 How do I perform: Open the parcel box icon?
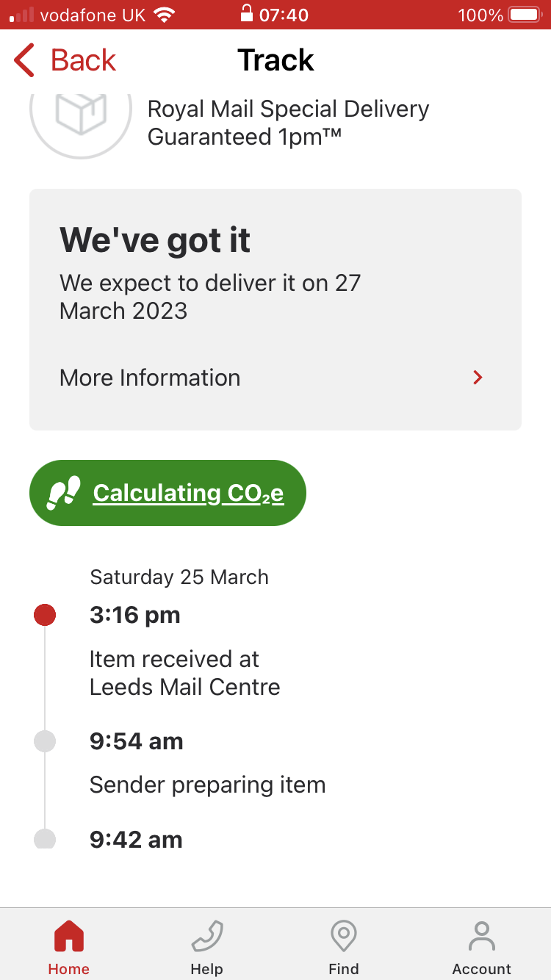pyautogui.click(x=81, y=114)
